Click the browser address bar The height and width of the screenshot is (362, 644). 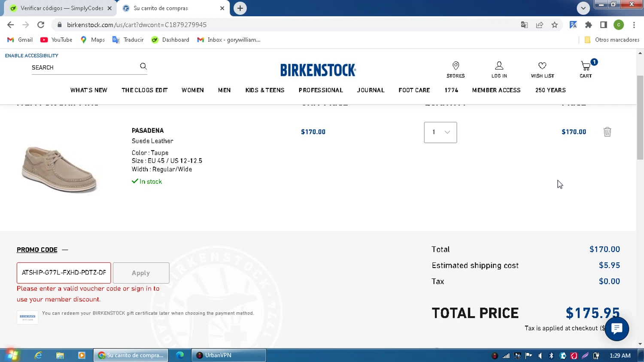[283, 25]
